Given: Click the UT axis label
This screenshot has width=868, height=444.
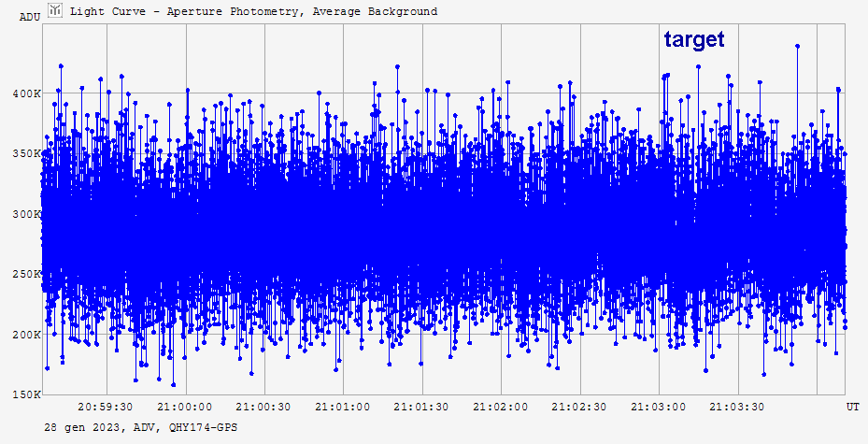Looking at the screenshot, I should click(852, 407).
